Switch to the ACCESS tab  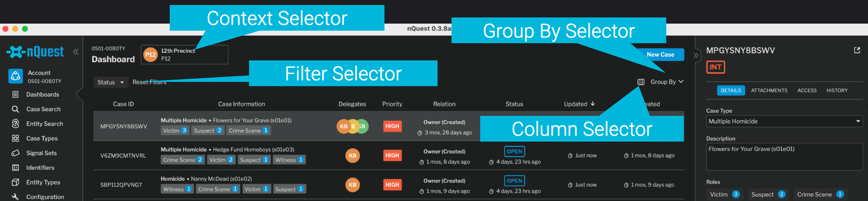pyautogui.click(x=807, y=91)
